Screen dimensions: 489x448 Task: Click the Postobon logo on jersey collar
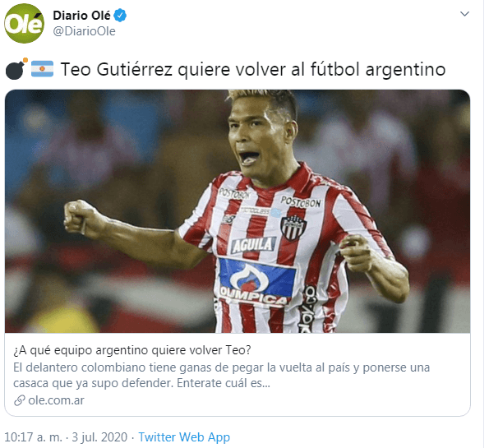[301, 202]
